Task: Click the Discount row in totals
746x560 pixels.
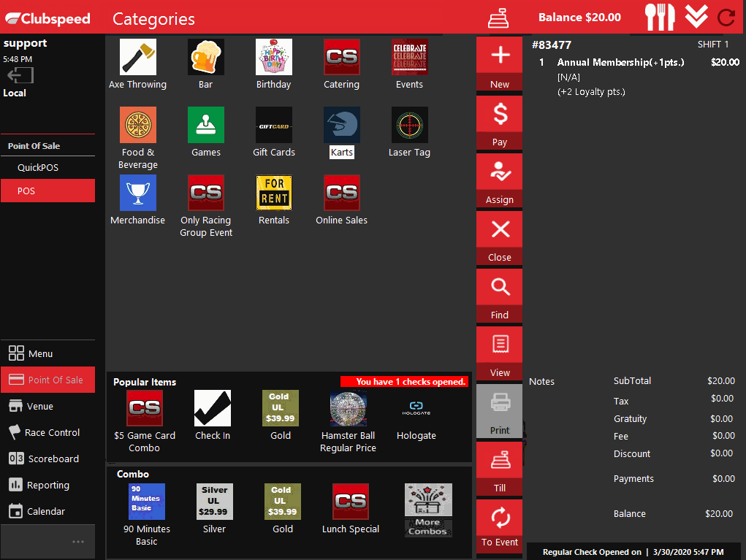Action: pos(674,453)
